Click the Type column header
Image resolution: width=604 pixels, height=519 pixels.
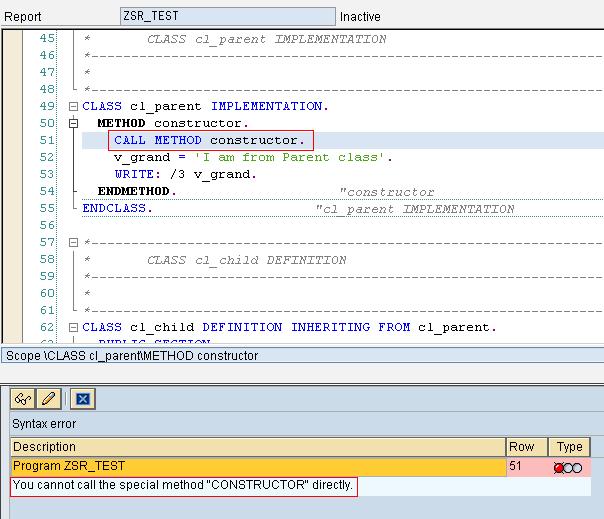[571, 447]
